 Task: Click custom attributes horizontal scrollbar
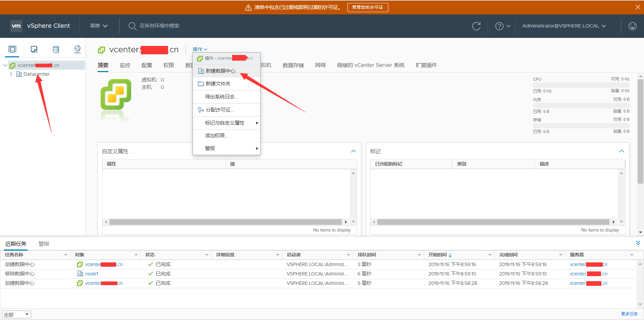click(x=225, y=222)
